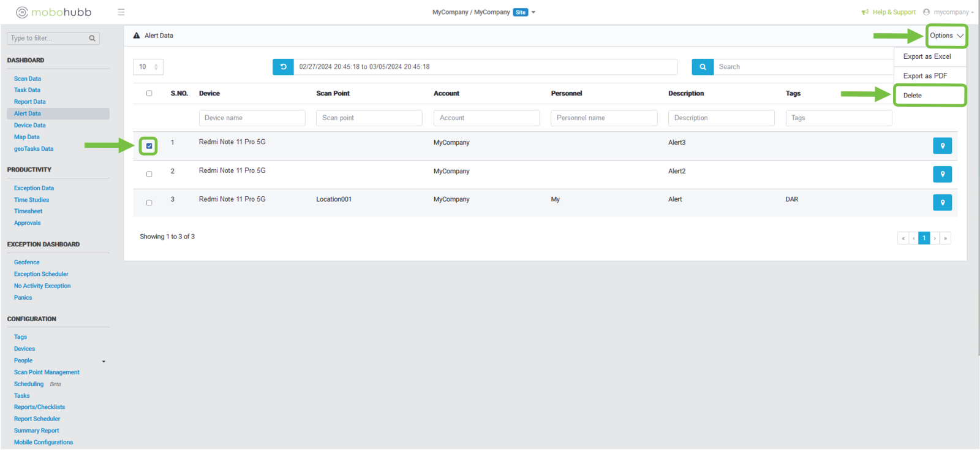Open the Options dropdown
This screenshot has width=980, height=450.
point(946,36)
